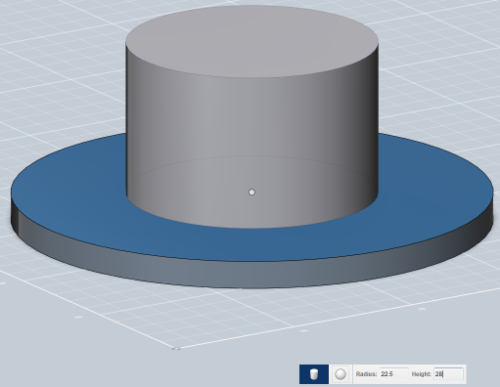
Task: Click the cylinder's shaded right side
Action: coord(360,133)
